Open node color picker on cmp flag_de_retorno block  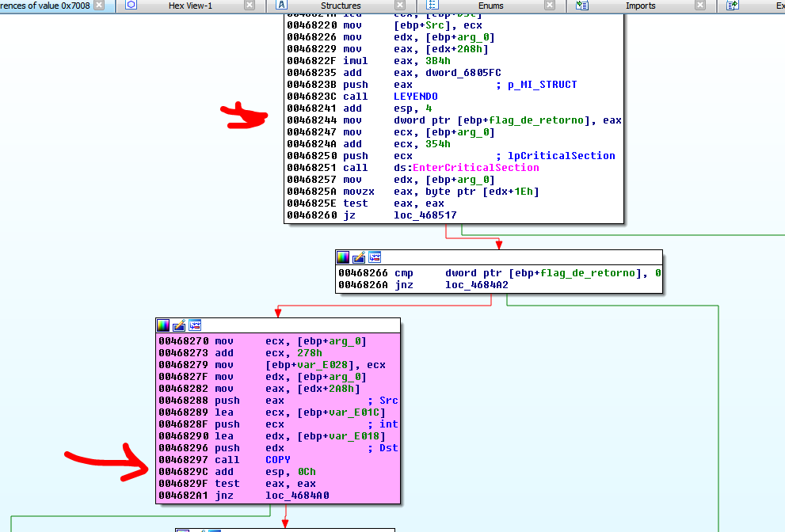coord(343,257)
